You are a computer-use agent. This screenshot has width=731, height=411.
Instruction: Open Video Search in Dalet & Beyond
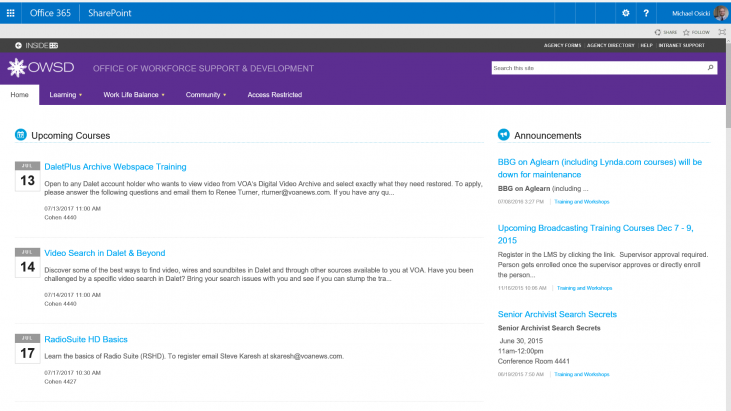[x=104, y=253]
